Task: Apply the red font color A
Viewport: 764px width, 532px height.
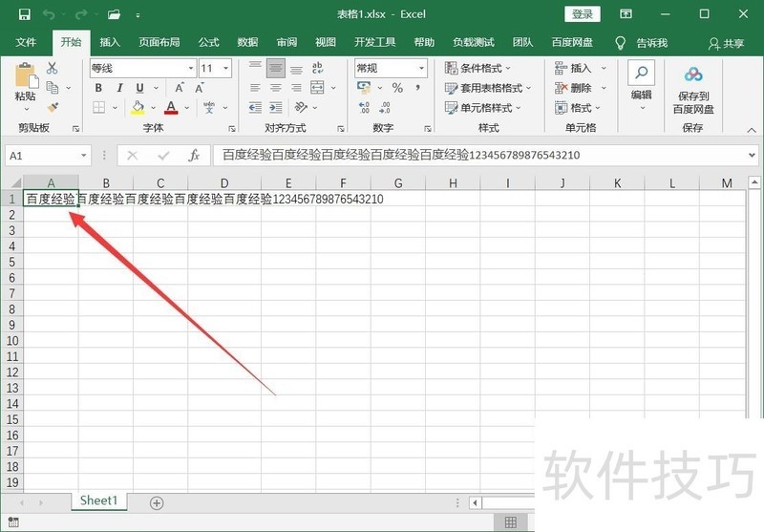Action: (171, 107)
